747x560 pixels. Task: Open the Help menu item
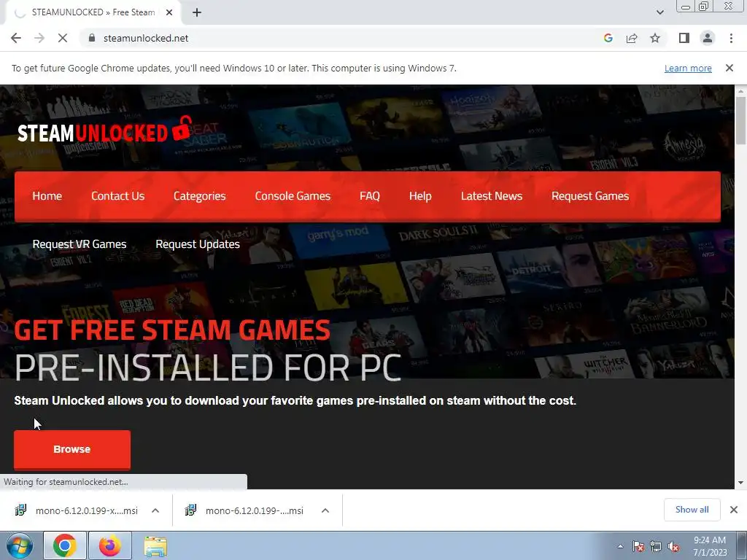coord(420,196)
